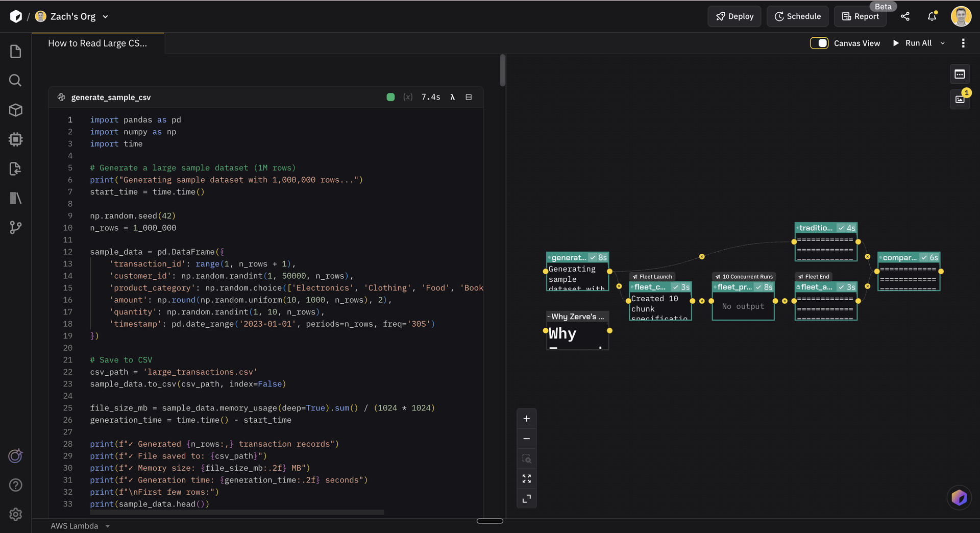This screenshot has width=980, height=533.
Task: Open the Settings gear icon
Action: tap(16, 514)
